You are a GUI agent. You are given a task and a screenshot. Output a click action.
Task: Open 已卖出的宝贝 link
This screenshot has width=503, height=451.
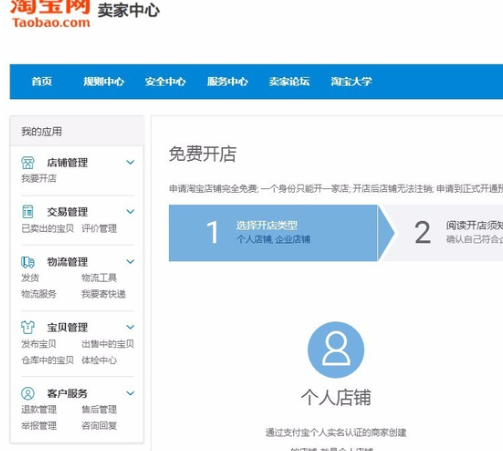click(x=47, y=229)
